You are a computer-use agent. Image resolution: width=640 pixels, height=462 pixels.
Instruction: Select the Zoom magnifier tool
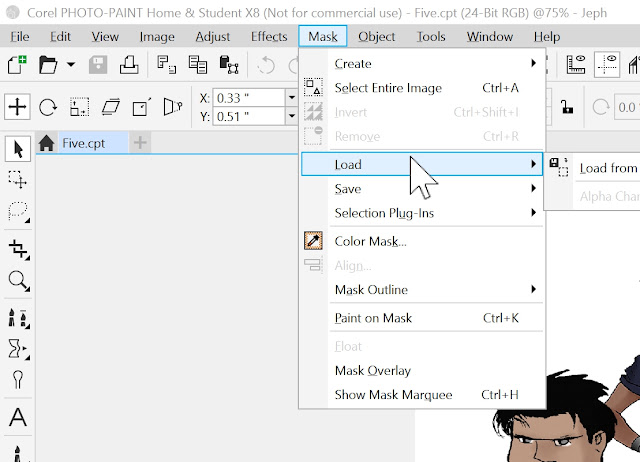point(18,281)
